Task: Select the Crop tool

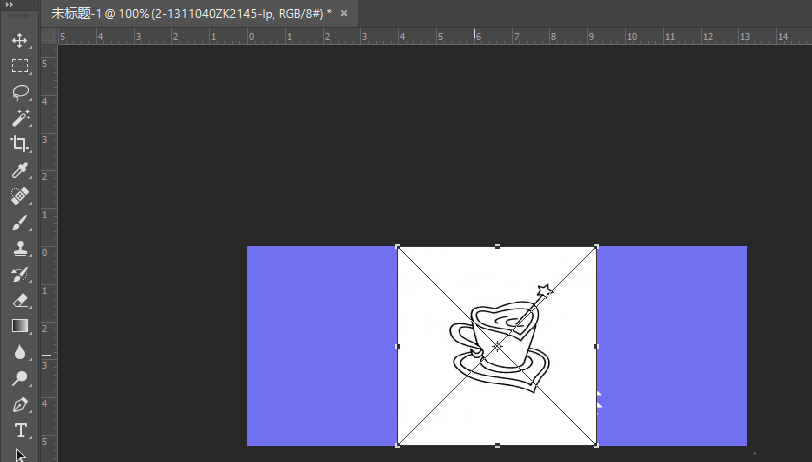Action: coord(20,143)
